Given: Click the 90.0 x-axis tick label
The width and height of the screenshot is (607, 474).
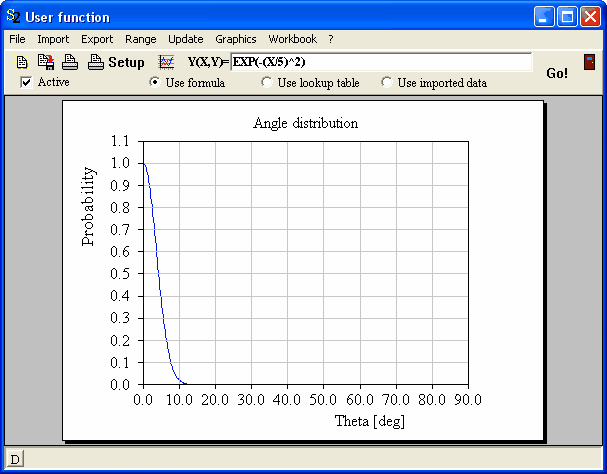Looking at the screenshot, I should tap(468, 400).
